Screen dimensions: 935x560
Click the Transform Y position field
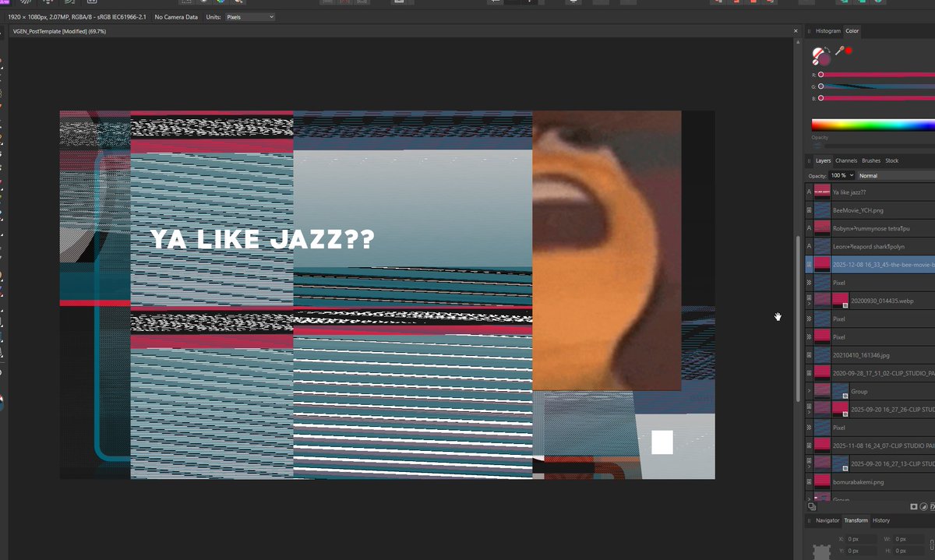pyautogui.click(x=861, y=550)
